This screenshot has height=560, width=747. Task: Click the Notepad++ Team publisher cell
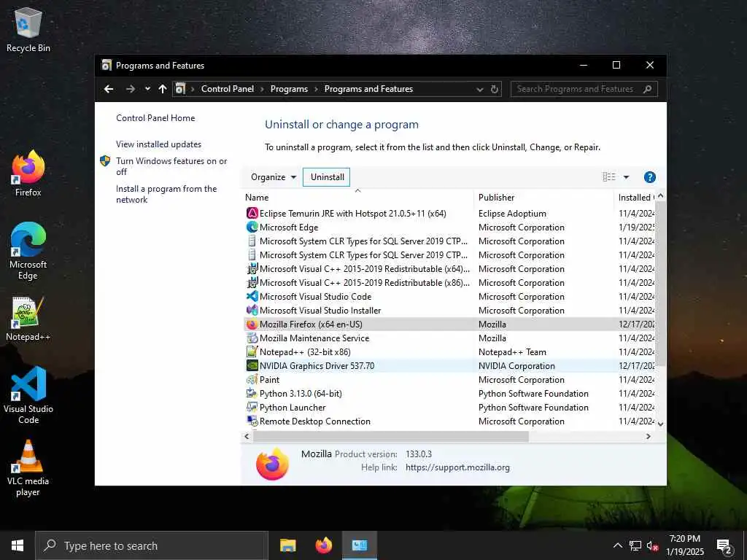pyautogui.click(x=512, y=352)
